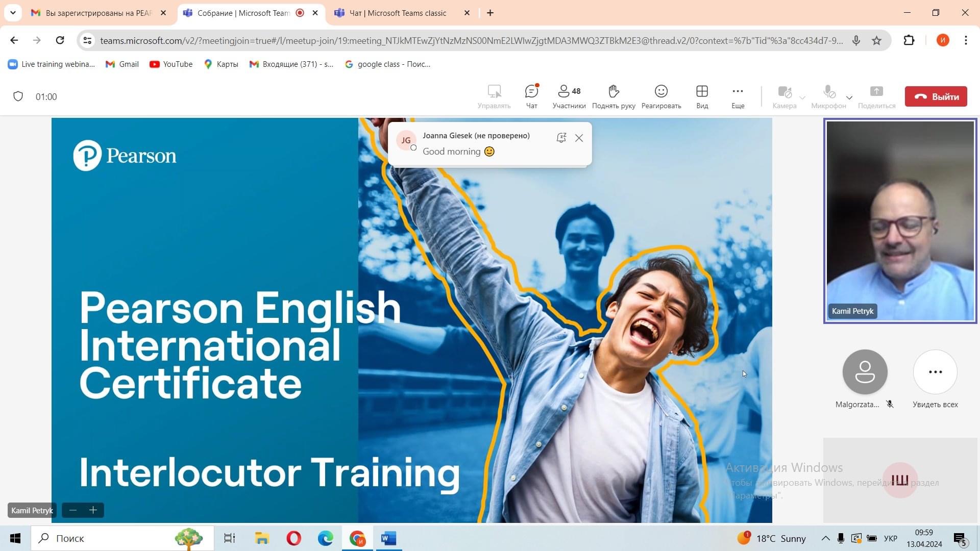Click the Share content button
Image resolution: width=980 pixels, height=551 pixels.
[x=876, y=96]
